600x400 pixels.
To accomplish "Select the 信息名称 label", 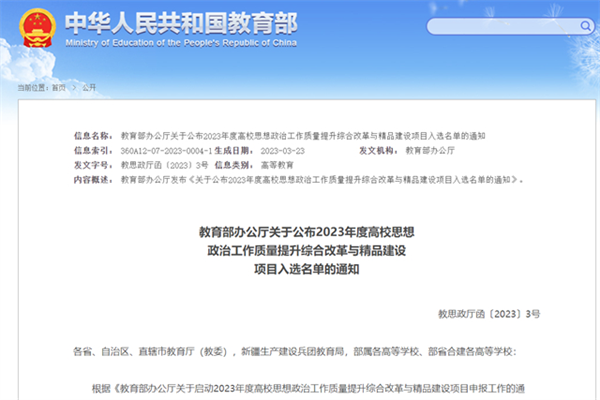I will click(x=93, y=136).
